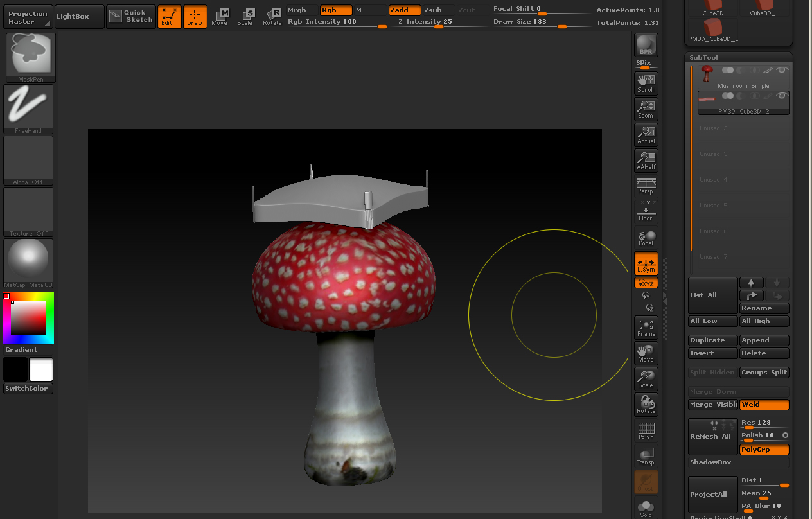812x519 pixels.
Task: Click Groups Split button
Action: click(x=764, y=373)
